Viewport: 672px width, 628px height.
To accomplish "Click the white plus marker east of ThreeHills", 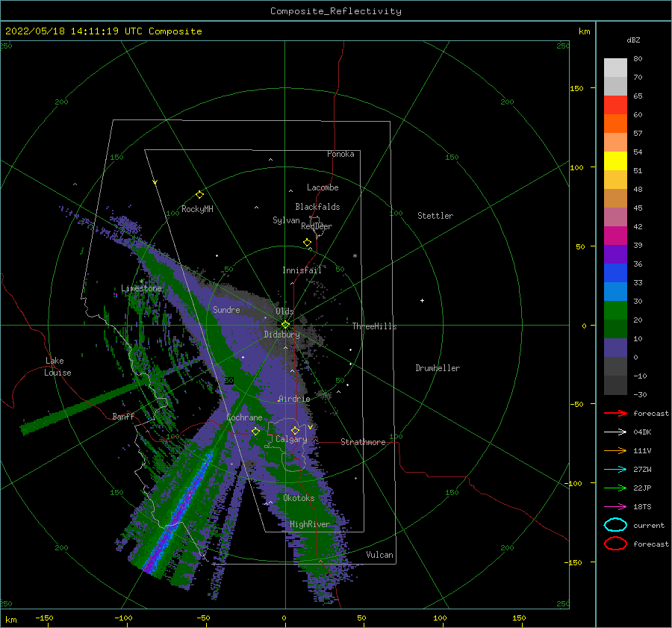I will click(422, 300).
